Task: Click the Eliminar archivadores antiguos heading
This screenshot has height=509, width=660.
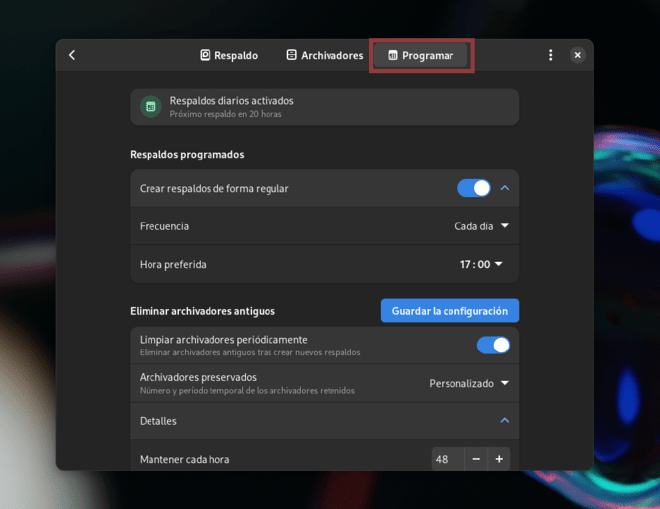Action: coord(202,311)
